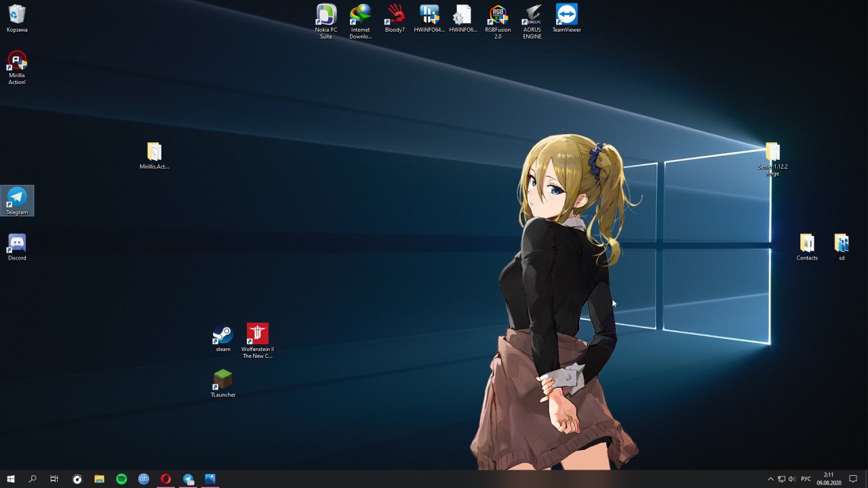
Task: Open Task View from taskbar
Action: point(54,479)
